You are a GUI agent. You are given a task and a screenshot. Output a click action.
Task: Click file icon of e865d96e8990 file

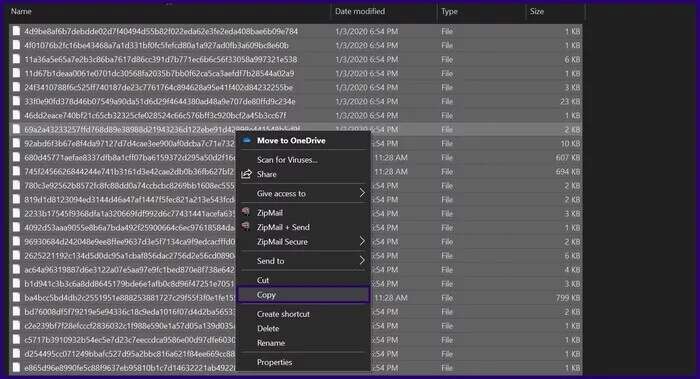pos(17,368)
